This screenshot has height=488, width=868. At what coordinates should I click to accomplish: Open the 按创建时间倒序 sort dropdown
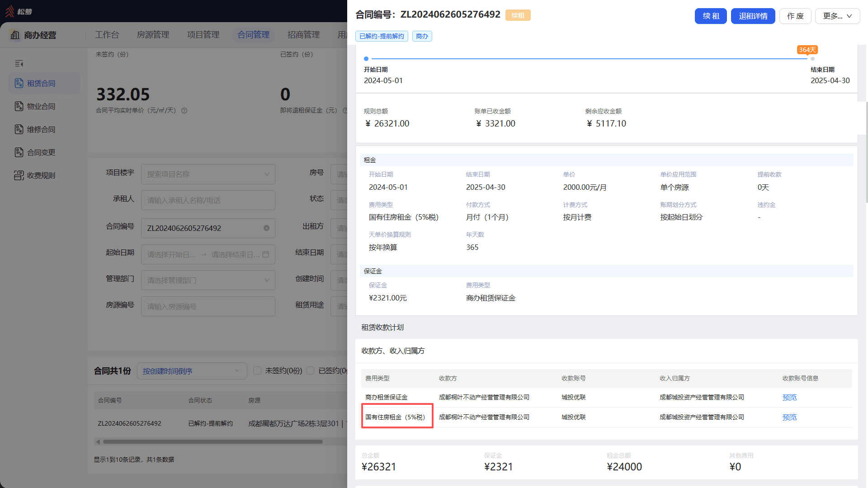click(192, 371)
